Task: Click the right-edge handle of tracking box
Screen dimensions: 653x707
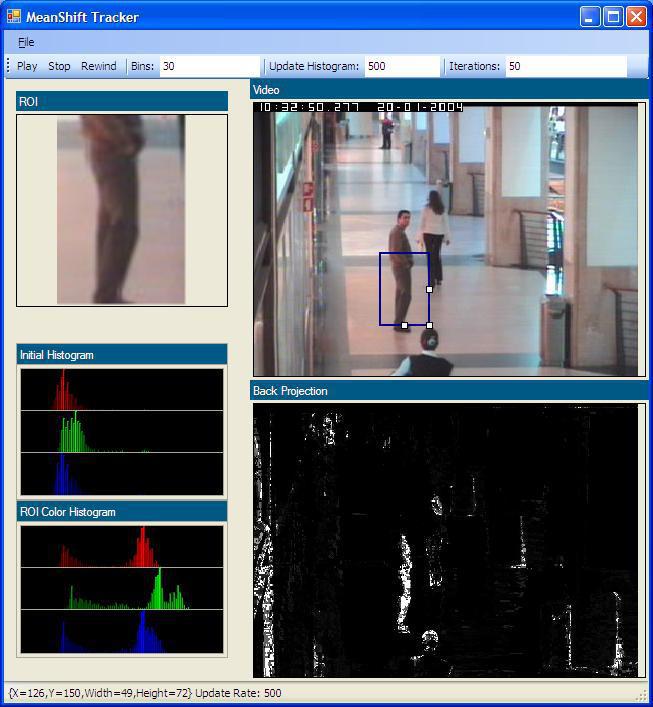Action: pos(429,289)
